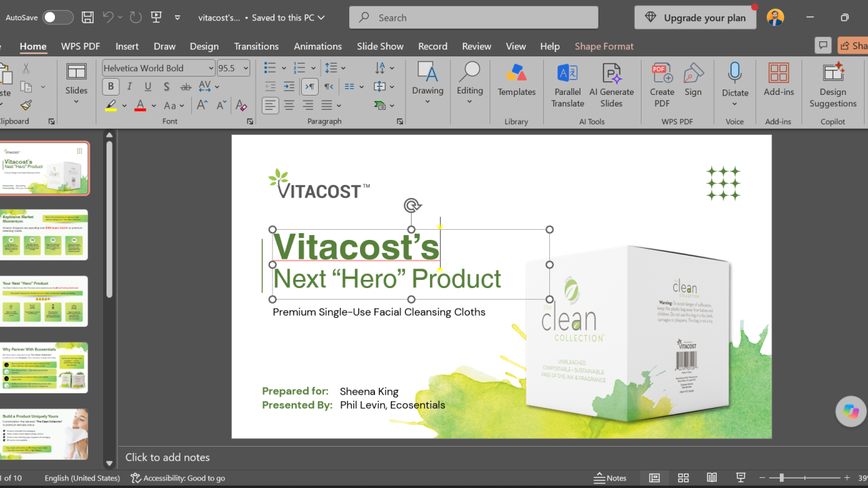The width and height of the screenshot is (868, 488).
Task: Clear all formatting with the eraser icon
Action: (241, 105)
